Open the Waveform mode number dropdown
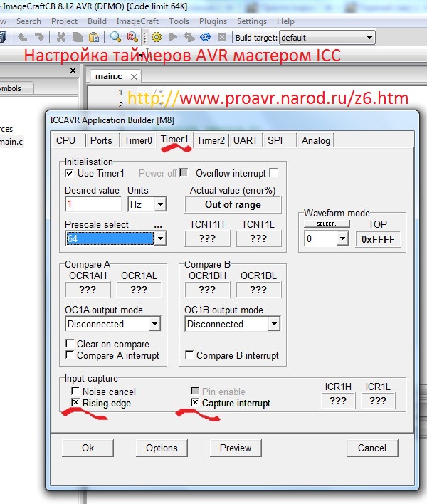This screenshot has width=427, height=504. tap(342, 238)
